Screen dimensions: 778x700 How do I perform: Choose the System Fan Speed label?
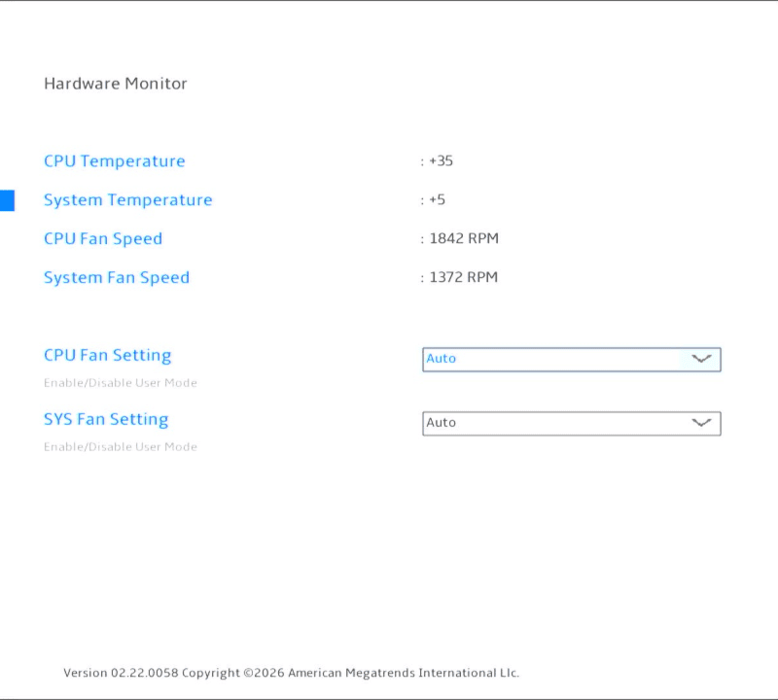(117, 278)
